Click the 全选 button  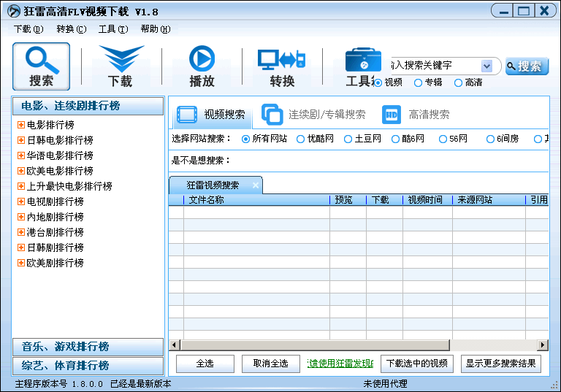click(x=205, y=364)
